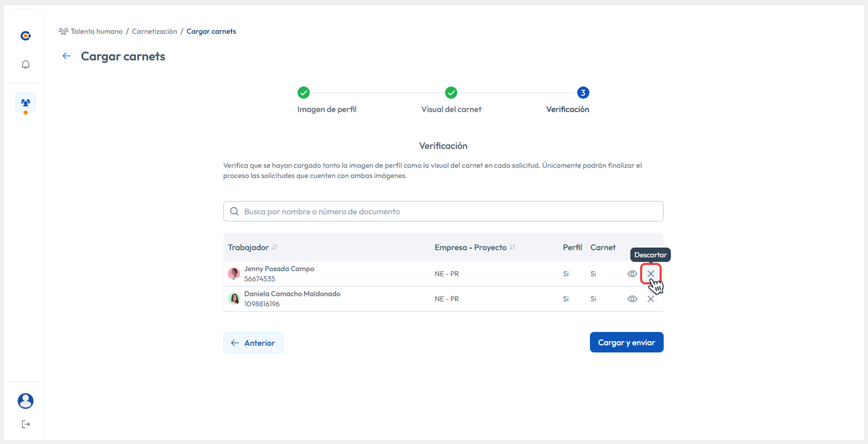Open Talento humano breadcrumb link
This screenshot has height=444, width=868.
tap(96, 31)
